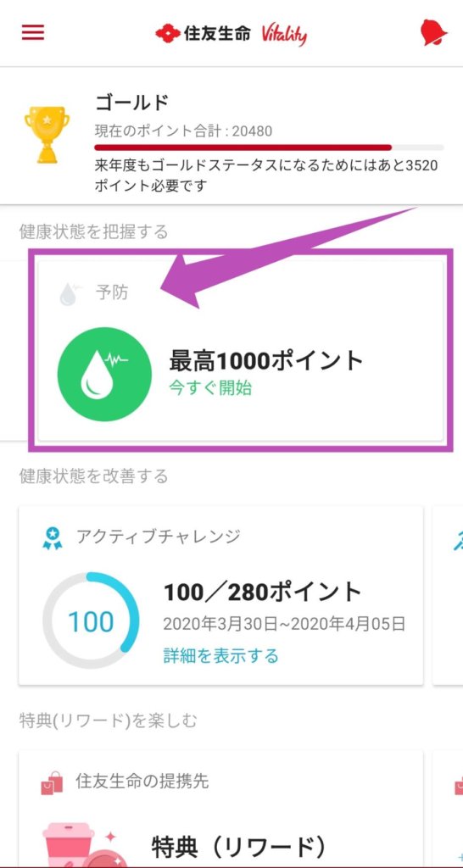This screenshot has height=868, width=463.
Task: Tap the 特典（リワード） title text
Action: pyautogui.click(x=238, y=847)
